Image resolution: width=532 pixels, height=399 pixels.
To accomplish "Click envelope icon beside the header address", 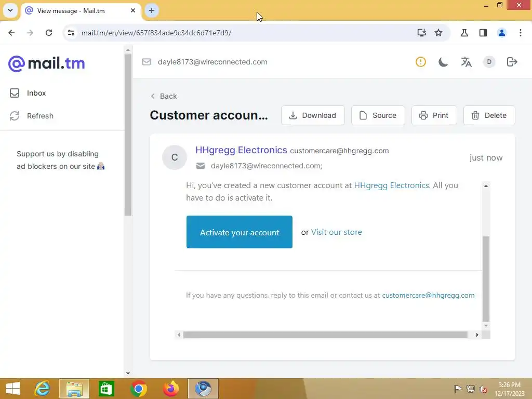I will (x=147, y=62).
